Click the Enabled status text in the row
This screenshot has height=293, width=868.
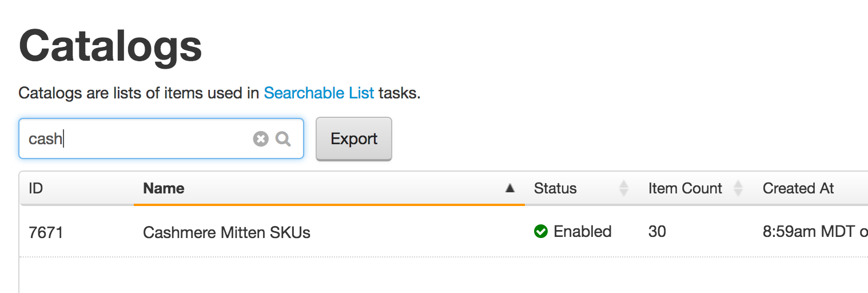tap(583, 231)
